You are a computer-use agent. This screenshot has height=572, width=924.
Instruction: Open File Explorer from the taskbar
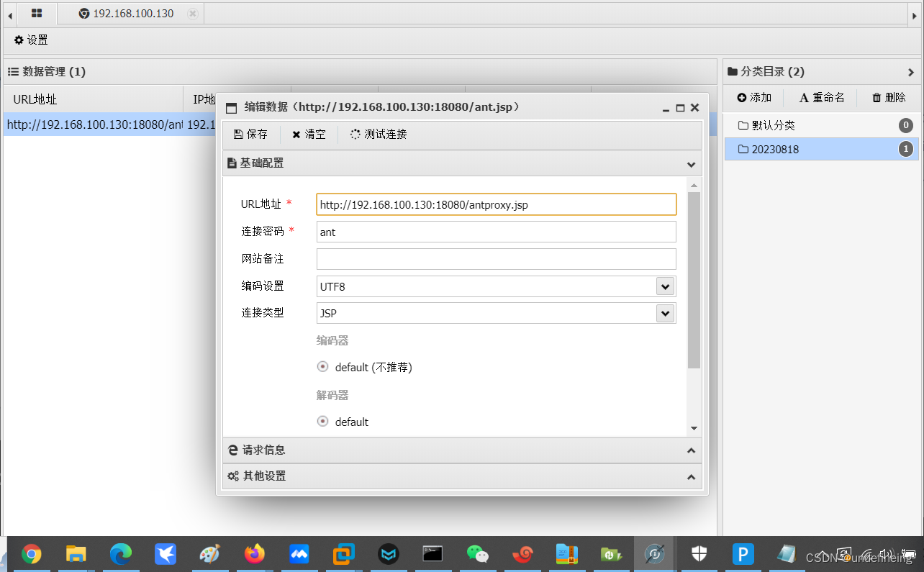pyautogui.click(x=76, y=554)
